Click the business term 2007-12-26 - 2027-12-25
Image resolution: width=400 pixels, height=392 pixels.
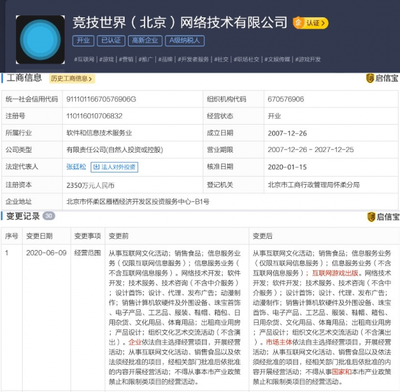(x=311, y=150)
